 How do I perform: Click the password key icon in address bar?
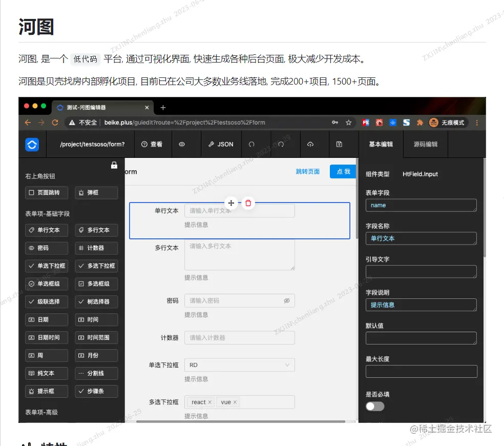[x=335, y=123]
